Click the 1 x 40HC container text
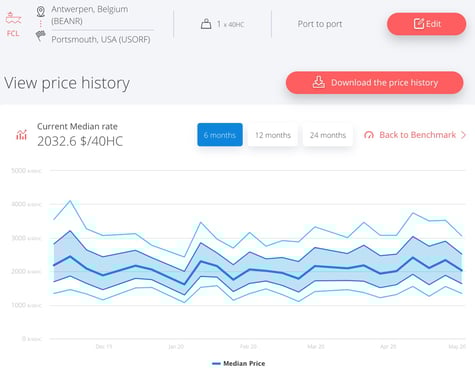 tap(230, 24)
